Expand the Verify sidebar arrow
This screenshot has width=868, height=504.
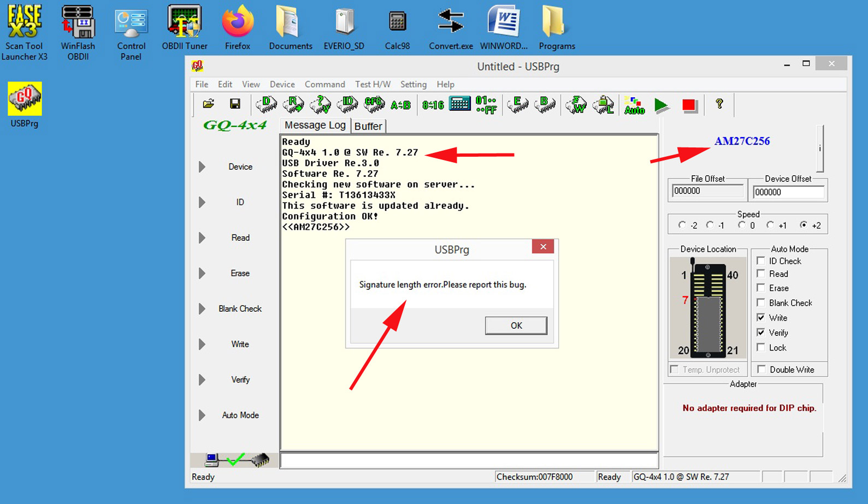tap(202, 380)
